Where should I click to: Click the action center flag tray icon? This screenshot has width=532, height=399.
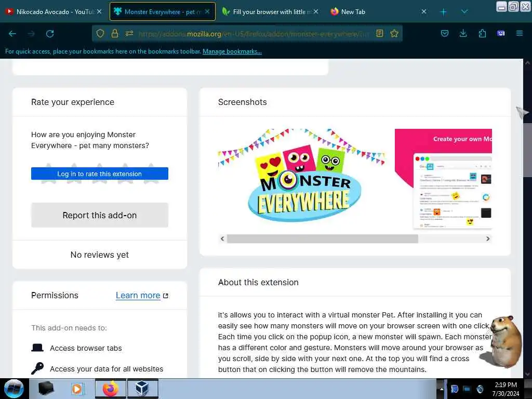454,389
